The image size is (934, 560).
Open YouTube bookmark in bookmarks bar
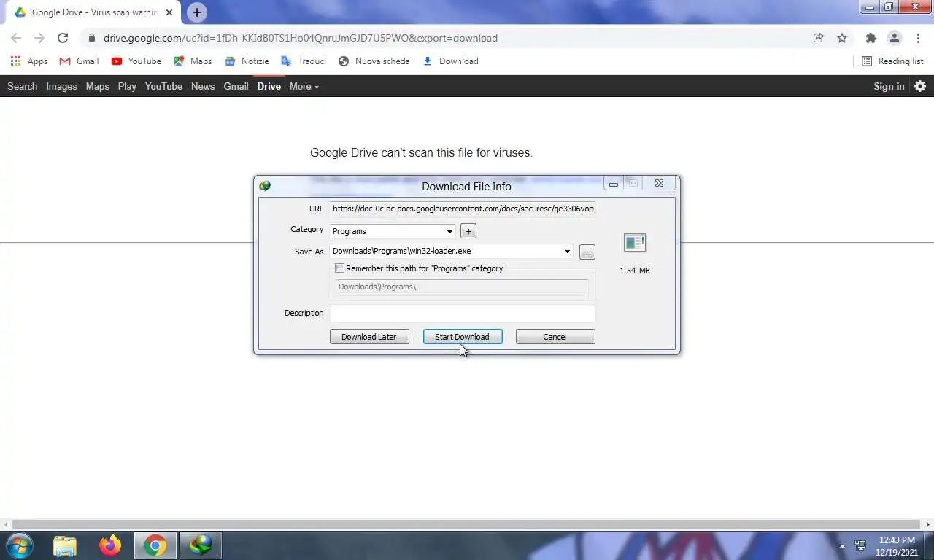pos(136,61)
